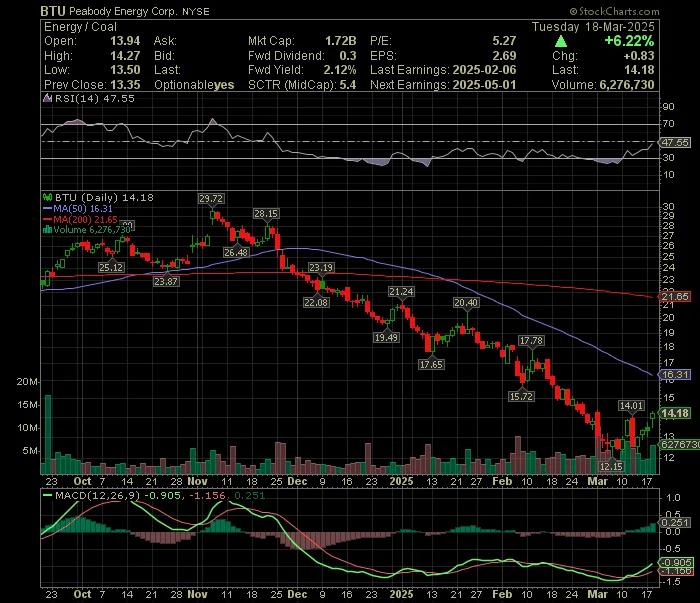
Task: Click the 23.87 price label
Action: click(x=166, y=282)
